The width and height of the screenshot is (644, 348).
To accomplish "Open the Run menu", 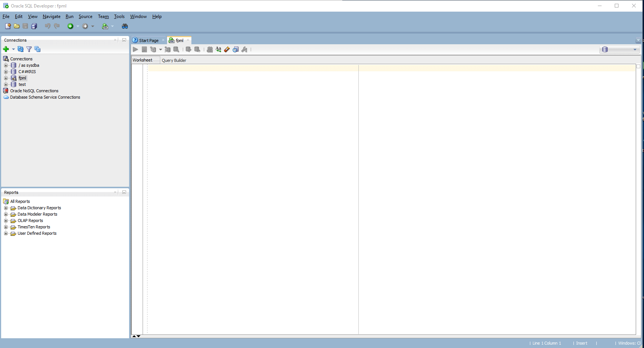I will (69, 16).
